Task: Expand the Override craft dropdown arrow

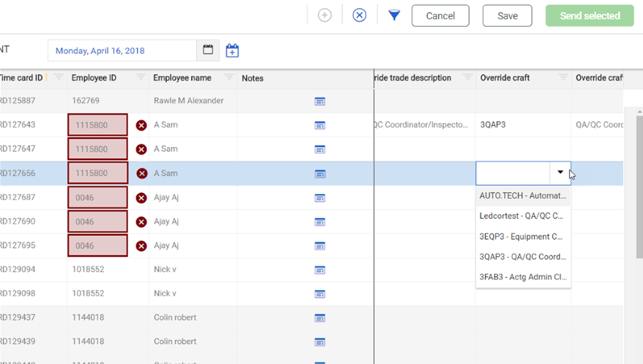Action: [560, 173]
